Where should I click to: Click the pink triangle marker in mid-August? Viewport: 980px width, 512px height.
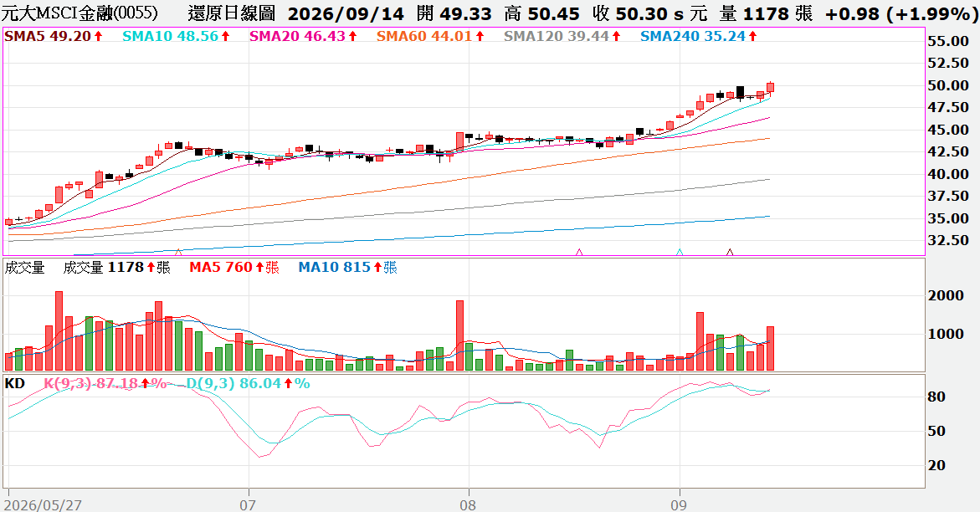579,252
